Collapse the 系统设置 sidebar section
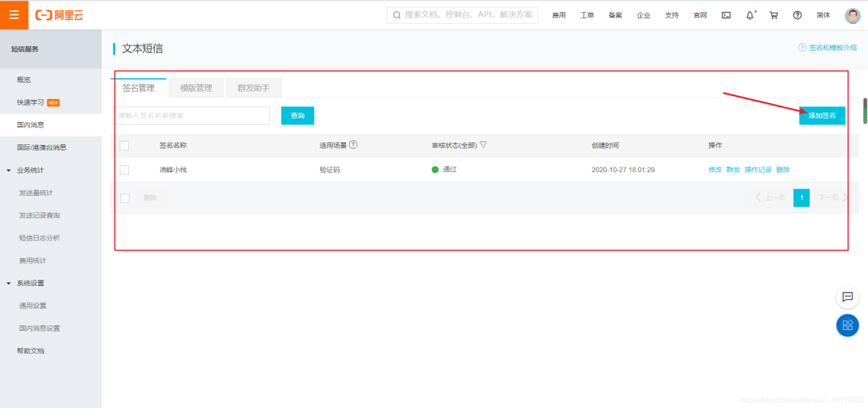 8,283
